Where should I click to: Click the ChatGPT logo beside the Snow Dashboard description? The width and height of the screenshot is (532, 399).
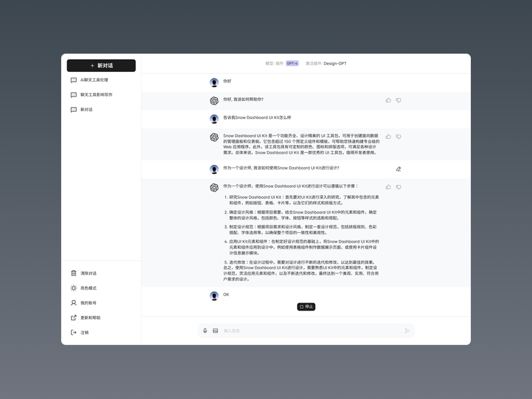pyautogui.click(x=214, y=137)
